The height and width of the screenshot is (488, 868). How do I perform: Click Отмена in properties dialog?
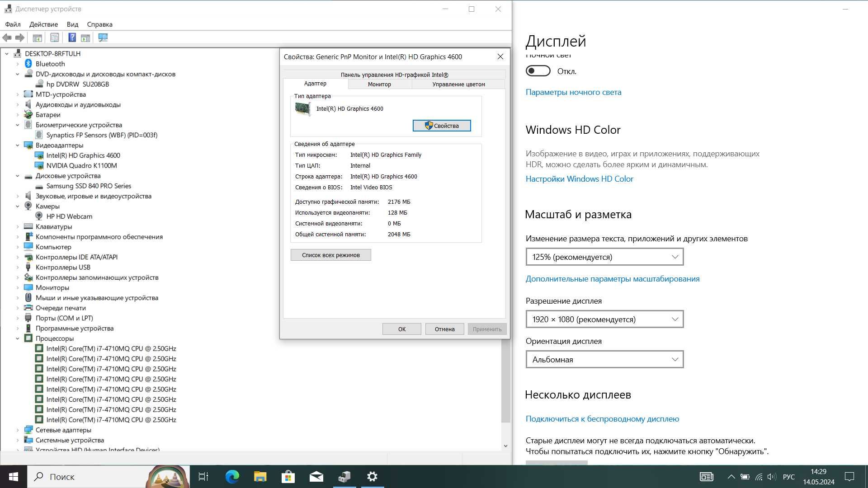(445, 329)
